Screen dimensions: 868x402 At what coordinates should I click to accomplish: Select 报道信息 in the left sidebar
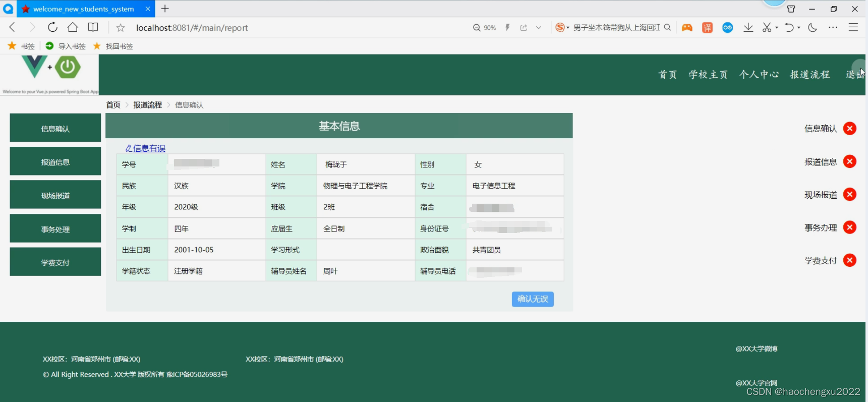pos(55,161)
